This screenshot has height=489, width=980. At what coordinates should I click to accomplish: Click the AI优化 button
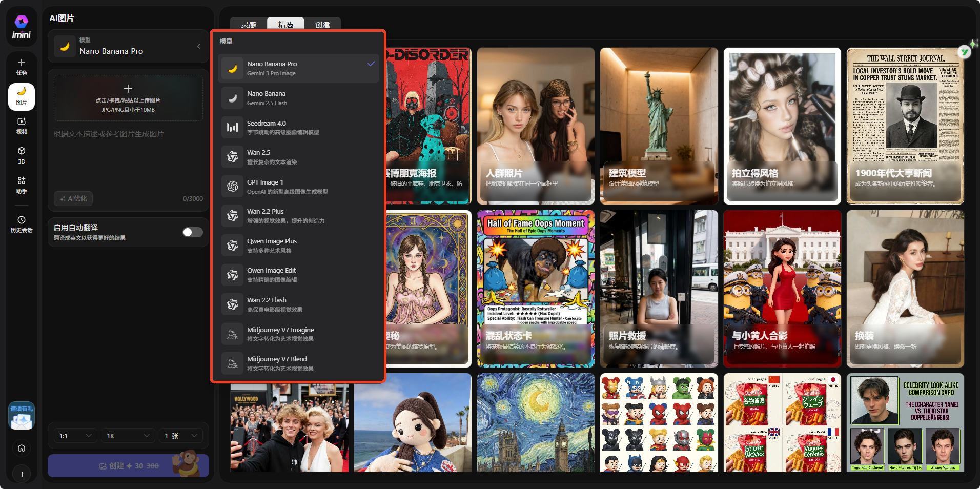tap(73, 198)
